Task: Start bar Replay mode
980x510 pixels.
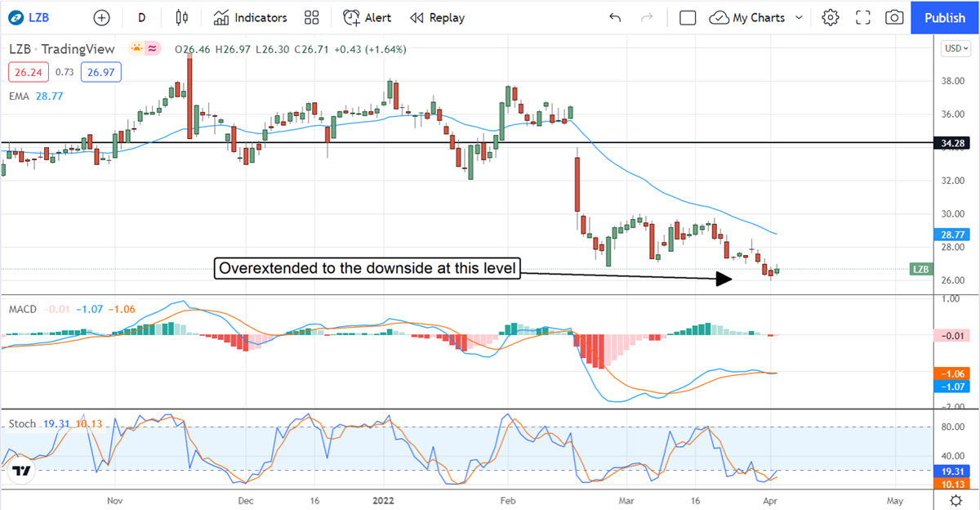Action: click(437, 17)
